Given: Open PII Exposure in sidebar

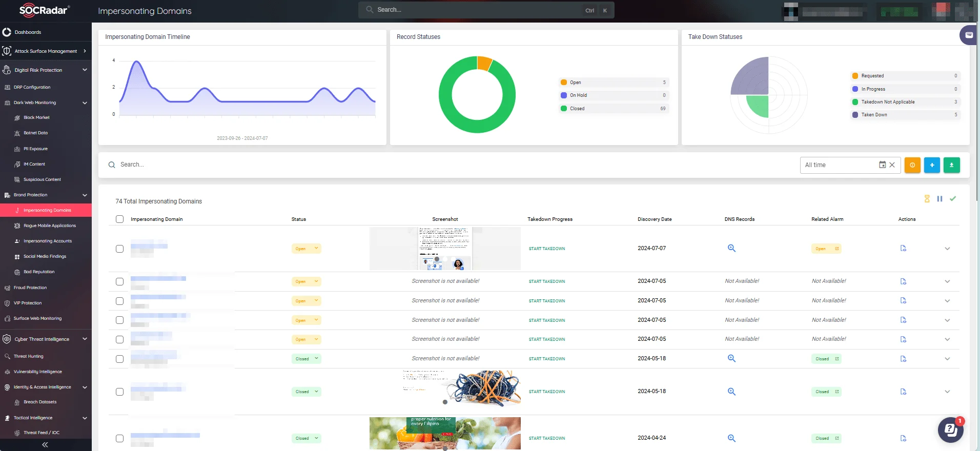Looking at the screenshot, I should click(x=35, y=149).
